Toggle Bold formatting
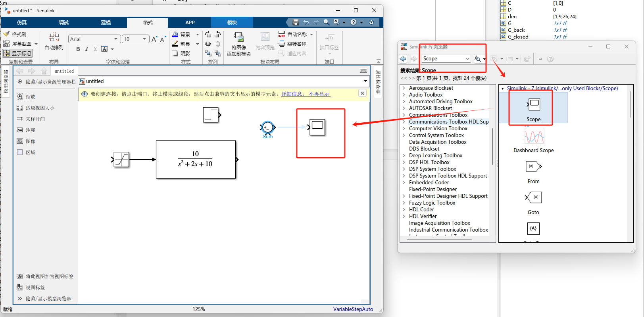Image resolution: width=644 pixels, height=317 pixels. coord(78,49)
